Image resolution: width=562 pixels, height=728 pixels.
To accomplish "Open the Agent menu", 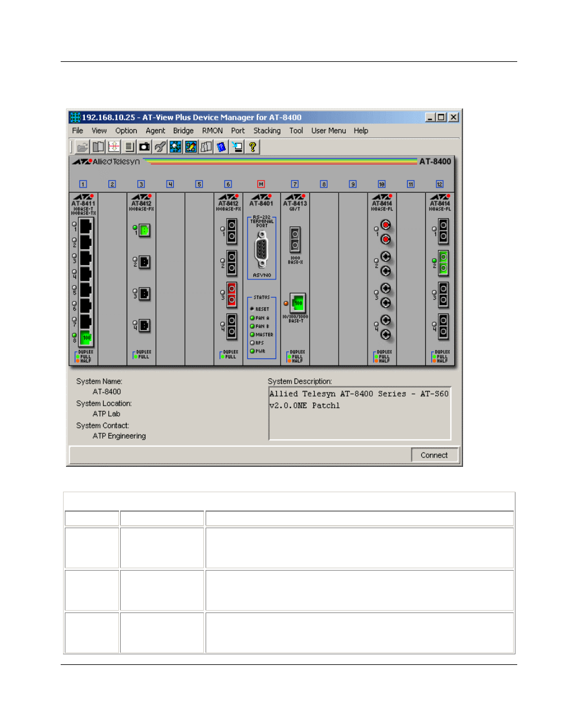I will coord(156,131).
